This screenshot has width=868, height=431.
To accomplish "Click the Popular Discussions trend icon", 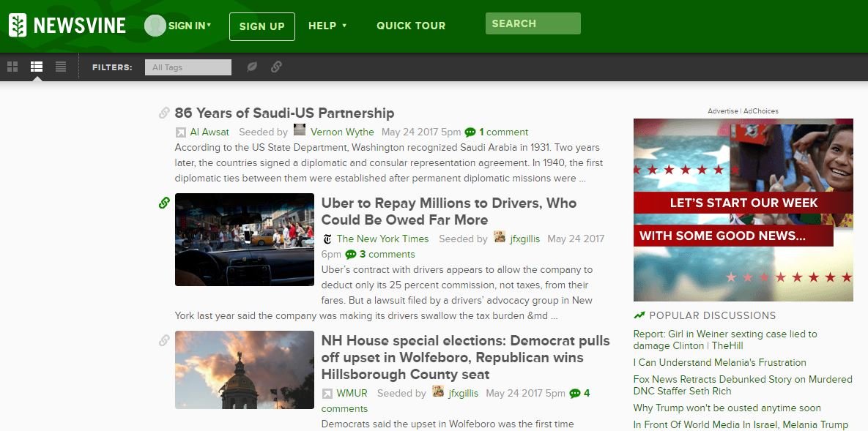I will tap(639, 315).
